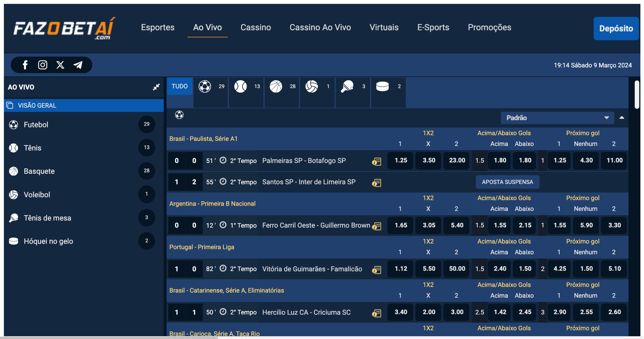Collapse the football section with the up arrow
Screen dimensions: 644x339
622,118
